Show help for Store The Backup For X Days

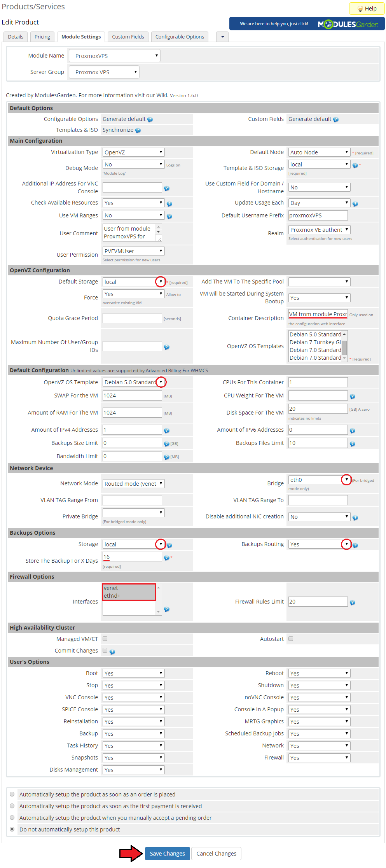tap(167, 558)
